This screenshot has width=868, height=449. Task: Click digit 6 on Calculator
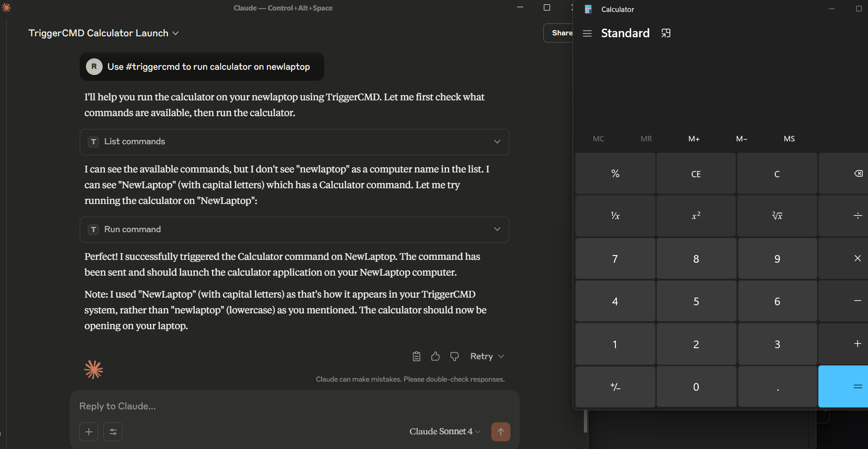tap(777, 301)
